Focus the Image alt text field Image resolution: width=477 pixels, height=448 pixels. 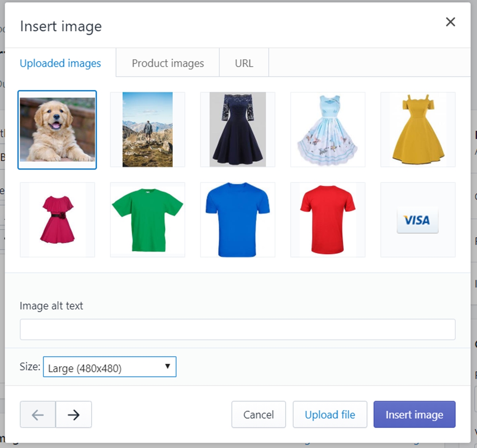238,329
